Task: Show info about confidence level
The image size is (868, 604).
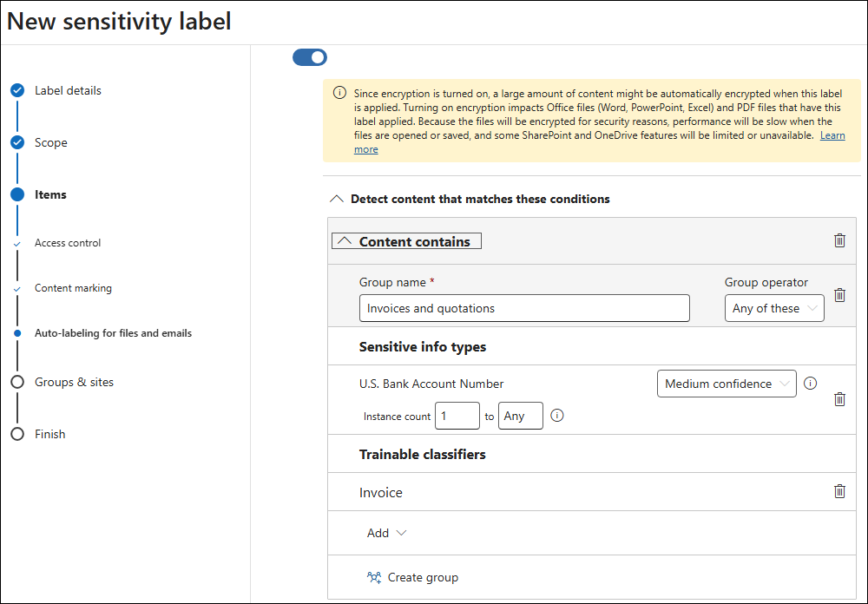Action: coord(810,383)
